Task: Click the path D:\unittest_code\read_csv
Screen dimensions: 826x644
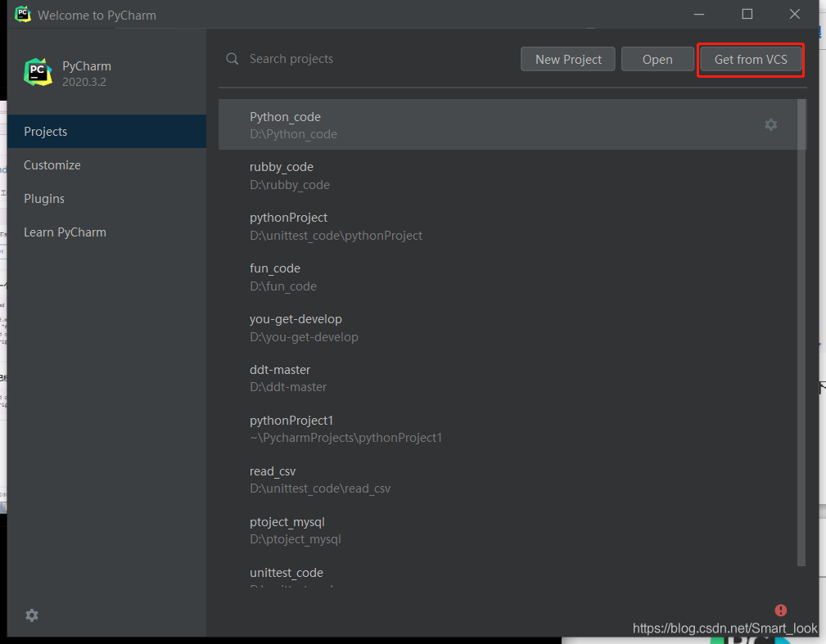Action: [320, 489]
